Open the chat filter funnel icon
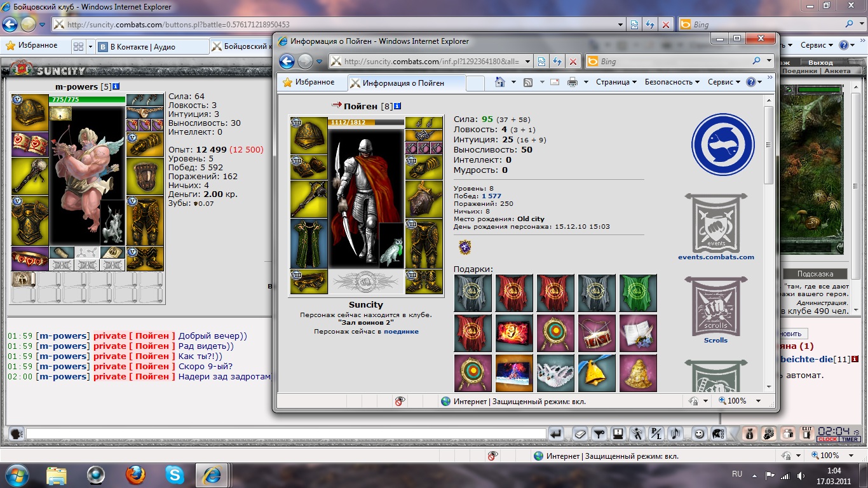Screen dimensions: 868x488 click(599, 434)
